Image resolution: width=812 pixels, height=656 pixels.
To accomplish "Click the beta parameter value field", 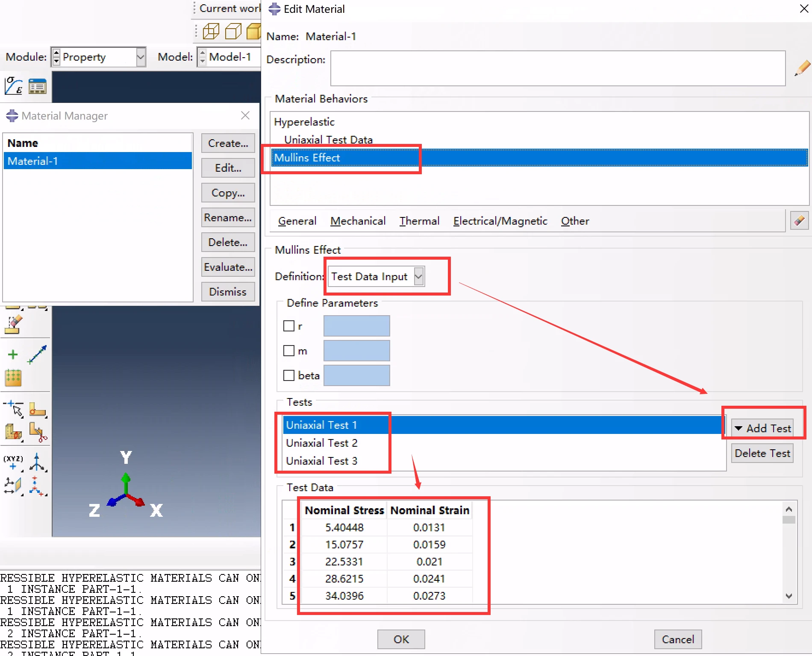I will [356, 375].
